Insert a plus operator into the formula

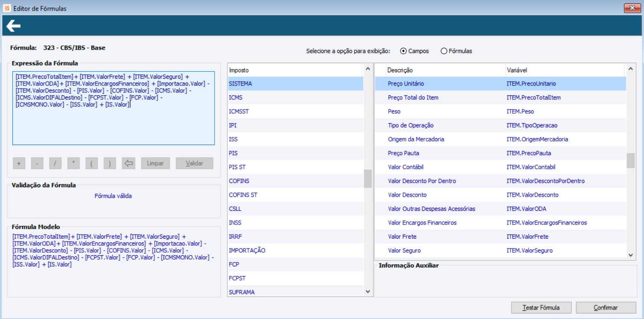click(x=19, y=163)
